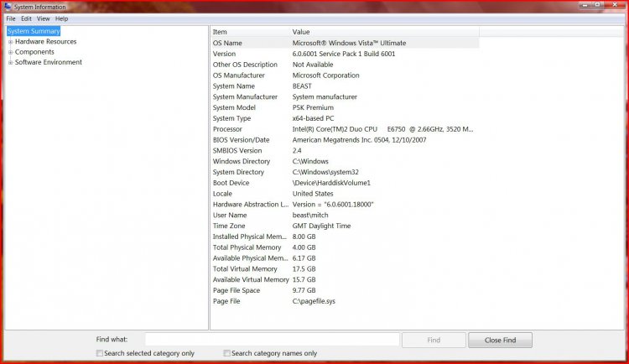
Task: Click the C:\pagefile.sys value
Action: click(x=314, y=301)
